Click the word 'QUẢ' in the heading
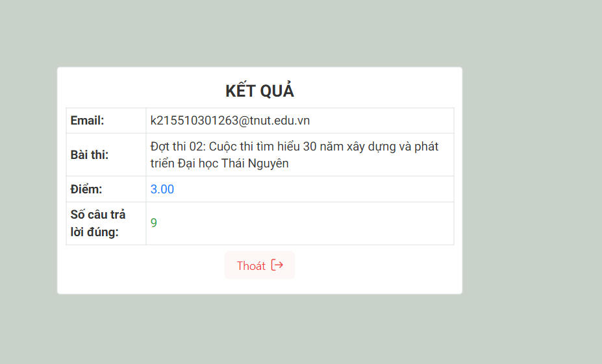Screen dimensions: 602x364 (x=277, y=91)
